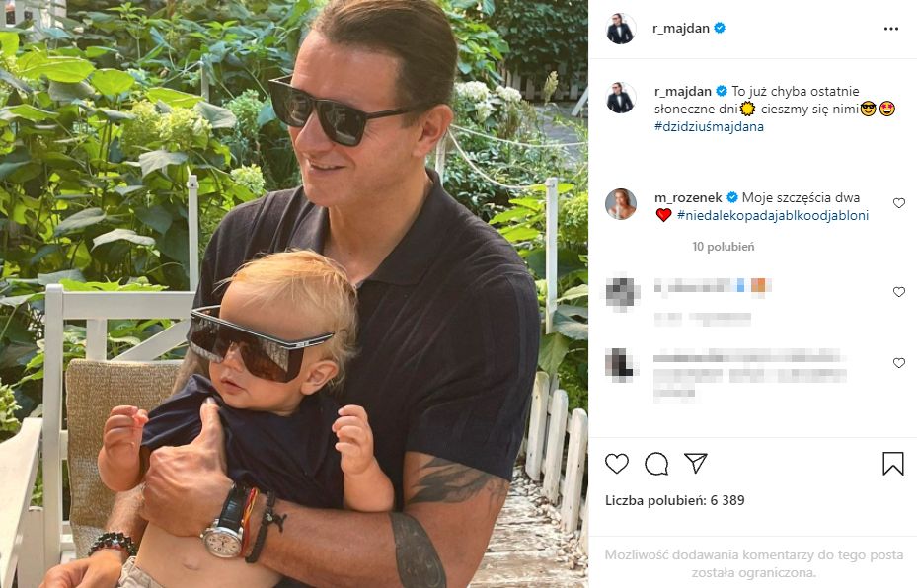This screenshot has height=588, width=917.
Task: Share post via paper plane icon
Action: 696,464
